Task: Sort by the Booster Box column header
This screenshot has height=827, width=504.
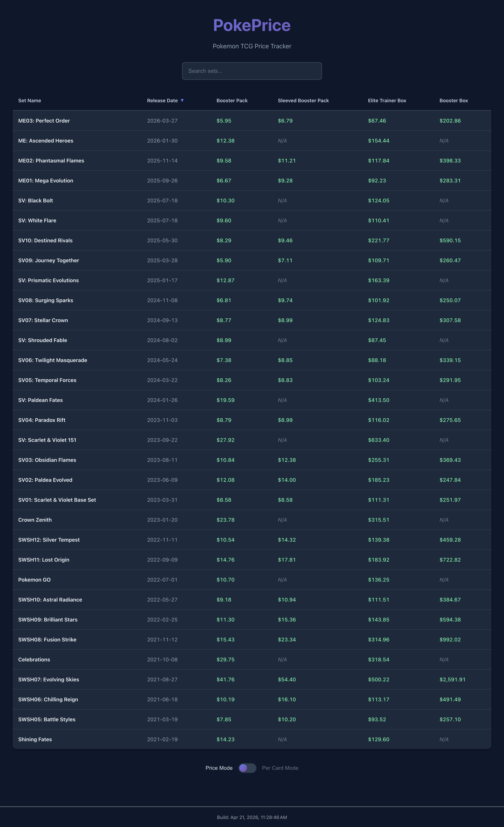Action: [x=453, y=100]
